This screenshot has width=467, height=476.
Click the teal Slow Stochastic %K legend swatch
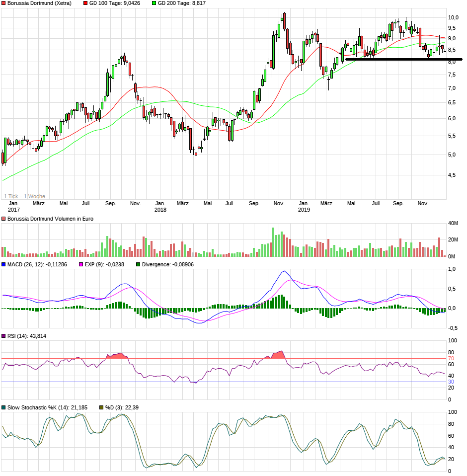[x=3, y=408]
